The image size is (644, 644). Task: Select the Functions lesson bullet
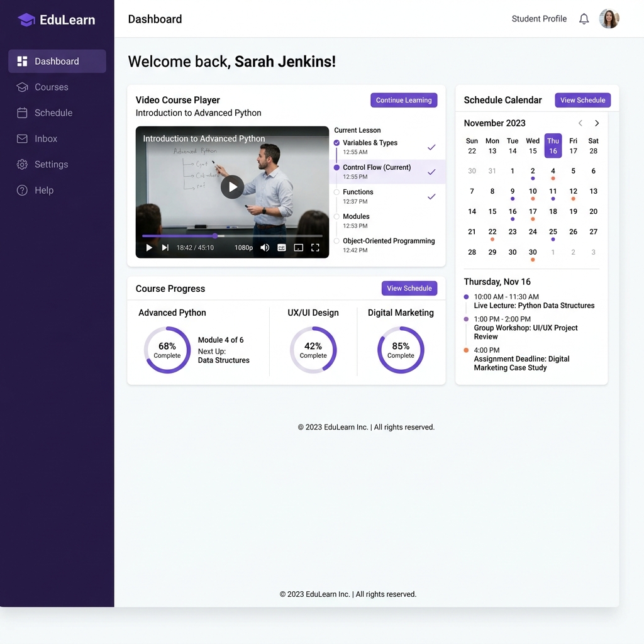point(336,192)
